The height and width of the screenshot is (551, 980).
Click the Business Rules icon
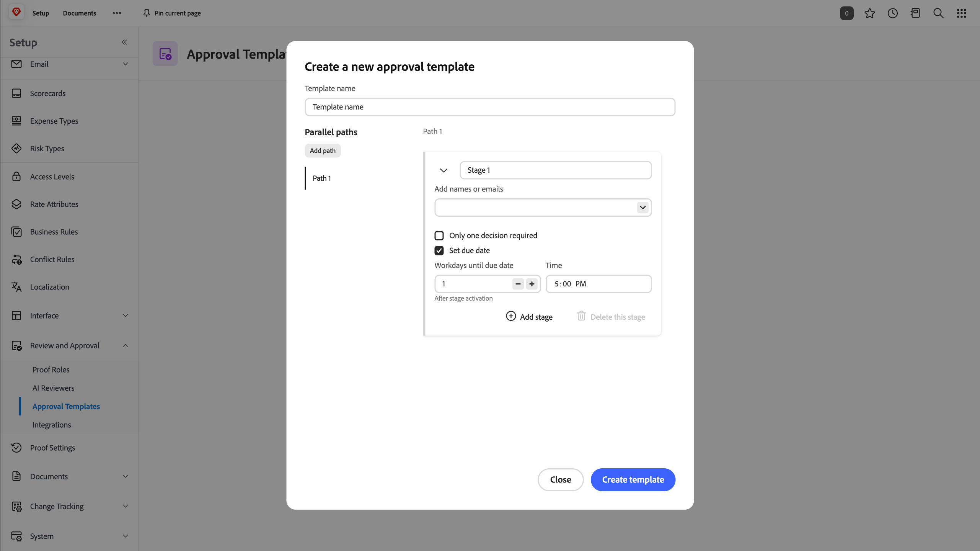pyautogui.click(x=16, y=232)
